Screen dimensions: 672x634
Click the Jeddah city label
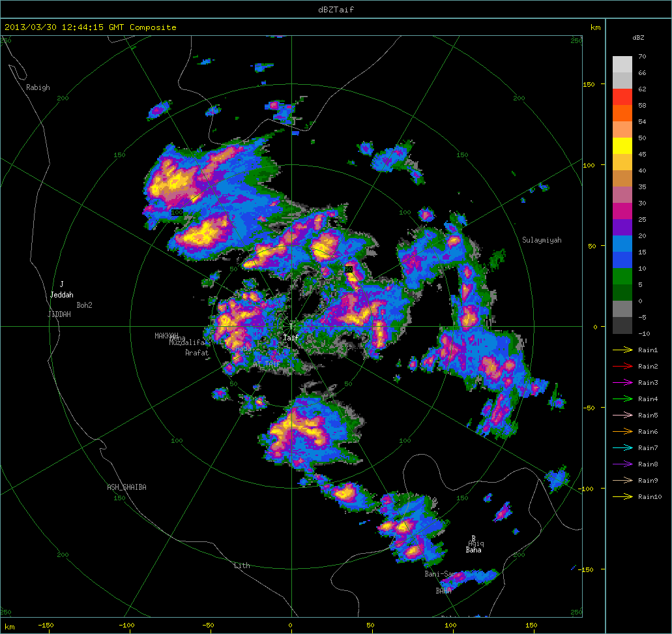[62, 295]
